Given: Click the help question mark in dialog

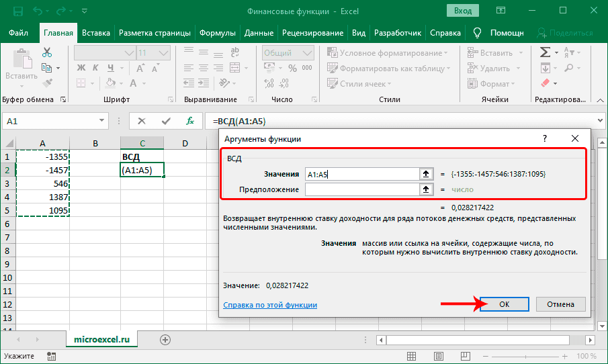Looking at the screenshot, I should coord(544,138).
